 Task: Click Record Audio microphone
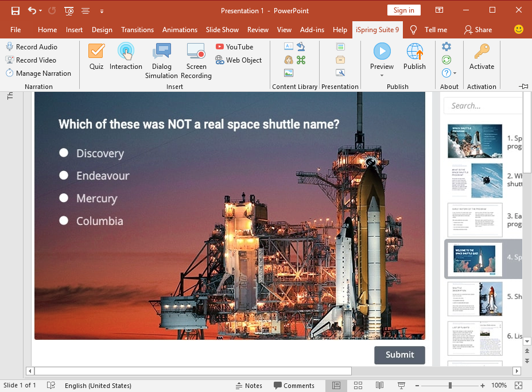(10, 47)
